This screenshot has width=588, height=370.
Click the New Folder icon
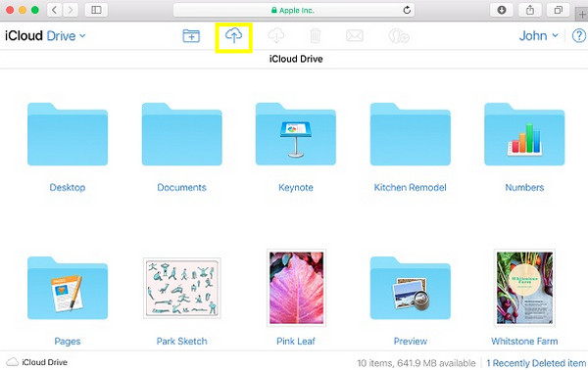(191, 36)
